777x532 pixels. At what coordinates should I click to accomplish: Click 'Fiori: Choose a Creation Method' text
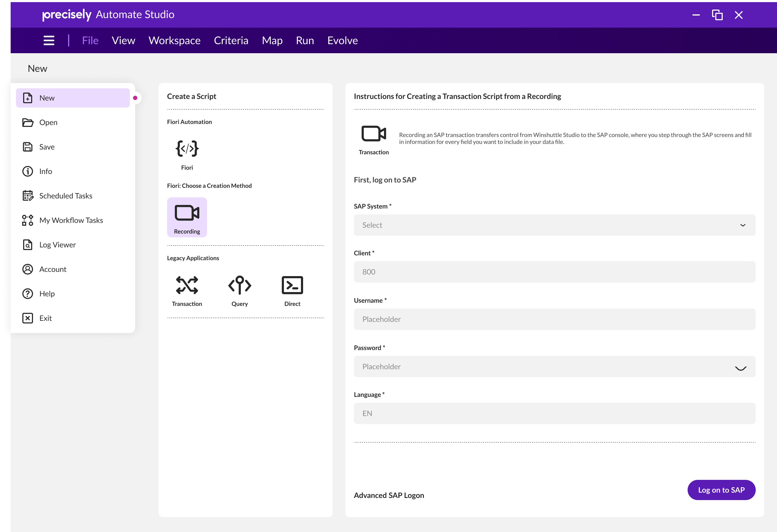(x=209, y=186)
